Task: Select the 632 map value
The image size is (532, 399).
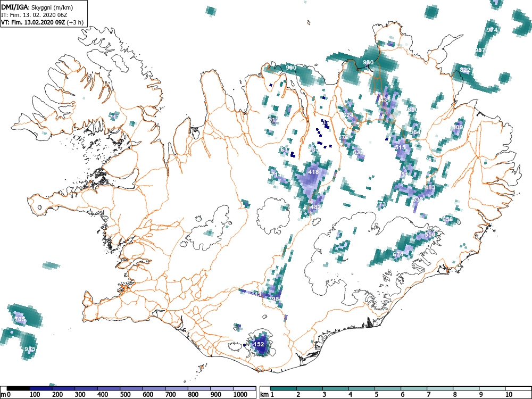Action: pos(358,152)
